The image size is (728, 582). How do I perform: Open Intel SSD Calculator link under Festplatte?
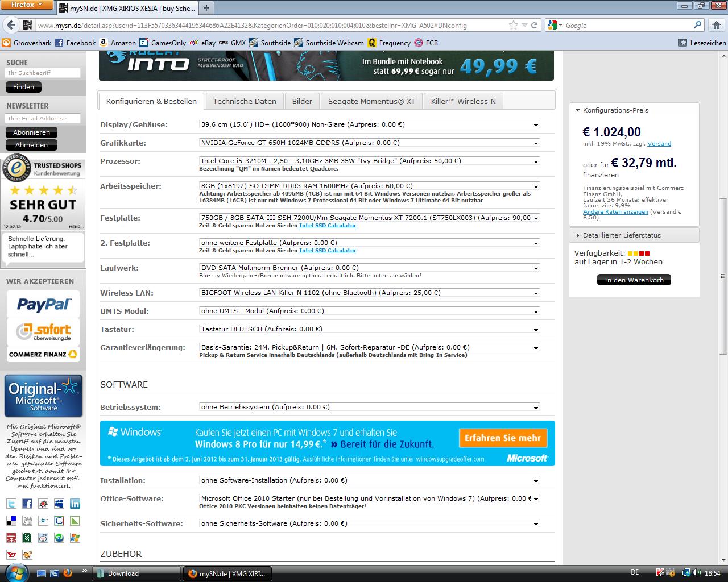pyautogui.click(x=328, y=226)
